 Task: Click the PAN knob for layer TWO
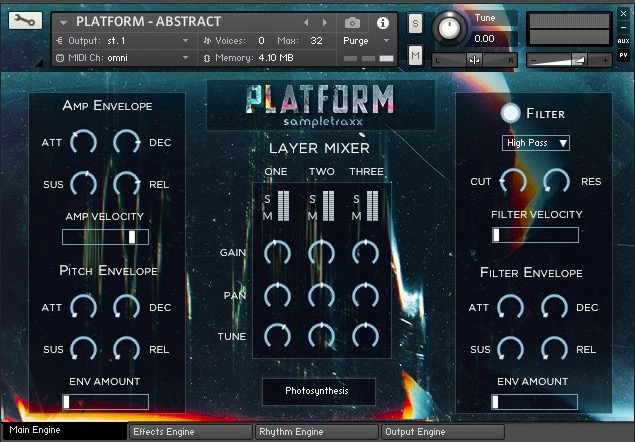(322, 296)
